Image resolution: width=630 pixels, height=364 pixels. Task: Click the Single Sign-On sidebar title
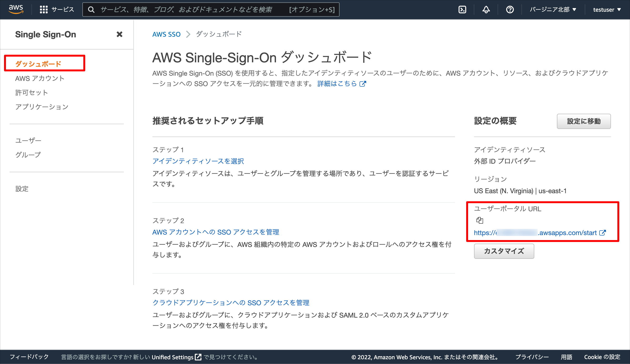click(x=45, y=34)
